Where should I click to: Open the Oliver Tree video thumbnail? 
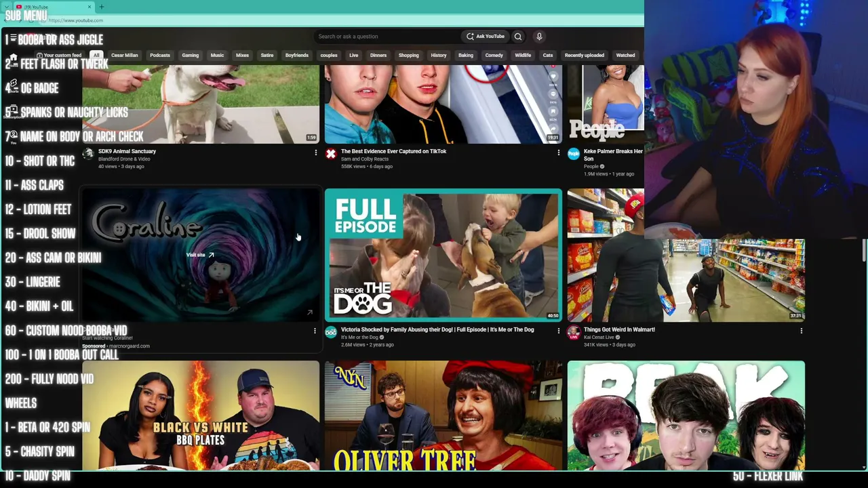[x=443, y=415]
